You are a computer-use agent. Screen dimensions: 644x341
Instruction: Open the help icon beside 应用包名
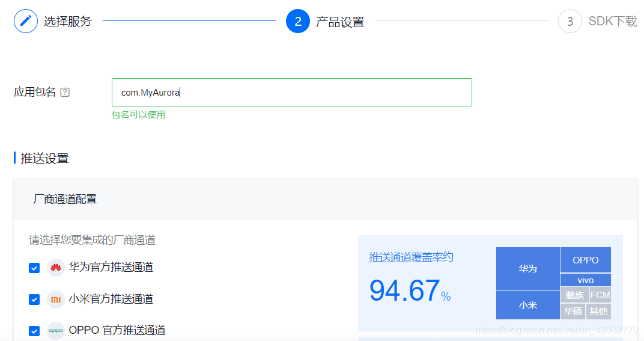click(65, 92)
